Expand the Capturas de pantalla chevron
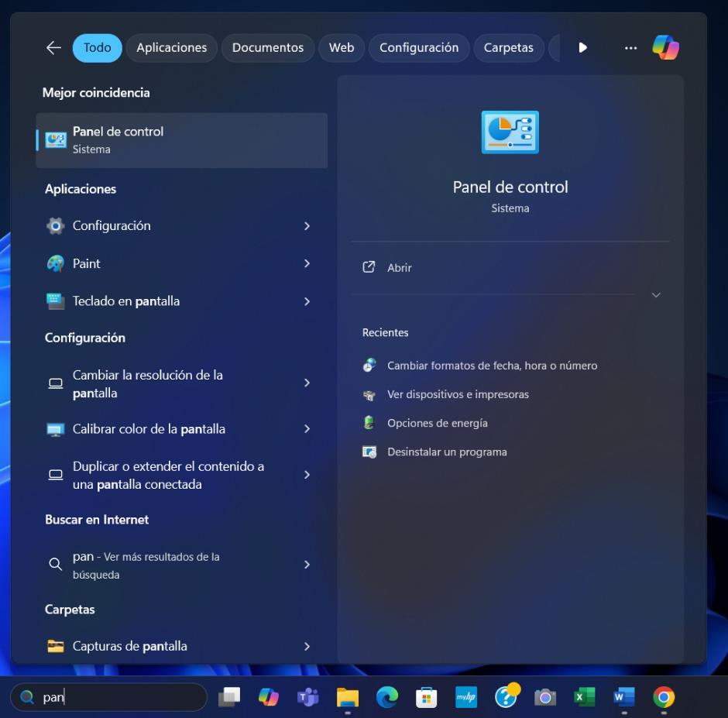The image size is (728, 718). pos(307,646)
